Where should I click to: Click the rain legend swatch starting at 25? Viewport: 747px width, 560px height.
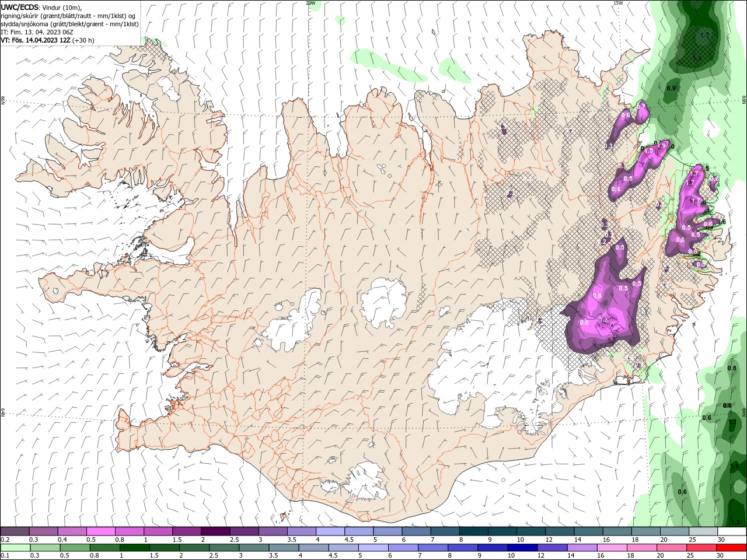point(701,548)
